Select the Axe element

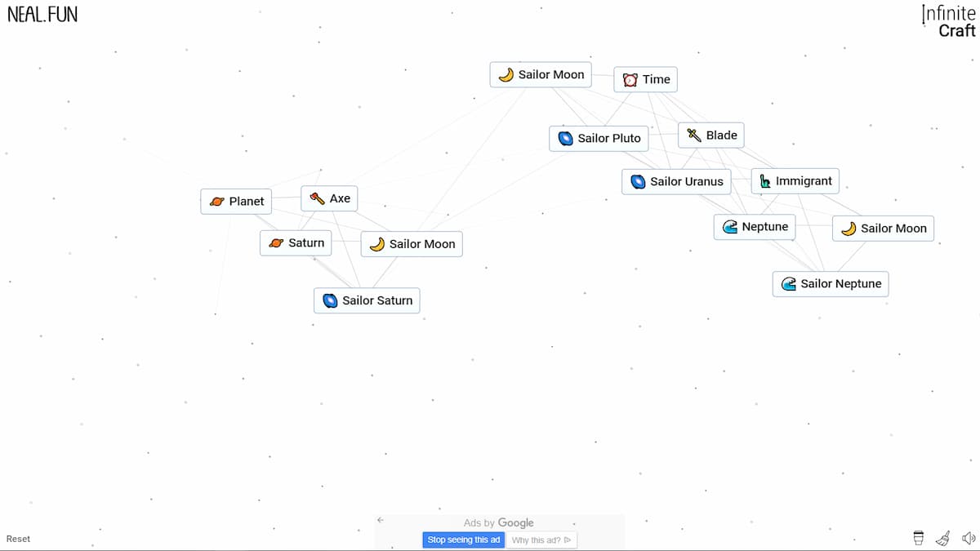point(329,198)
